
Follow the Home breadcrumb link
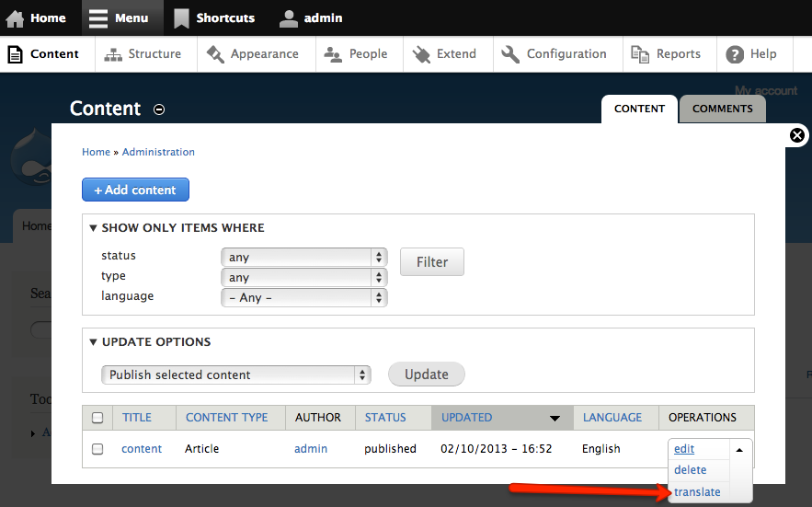point(96,152)
